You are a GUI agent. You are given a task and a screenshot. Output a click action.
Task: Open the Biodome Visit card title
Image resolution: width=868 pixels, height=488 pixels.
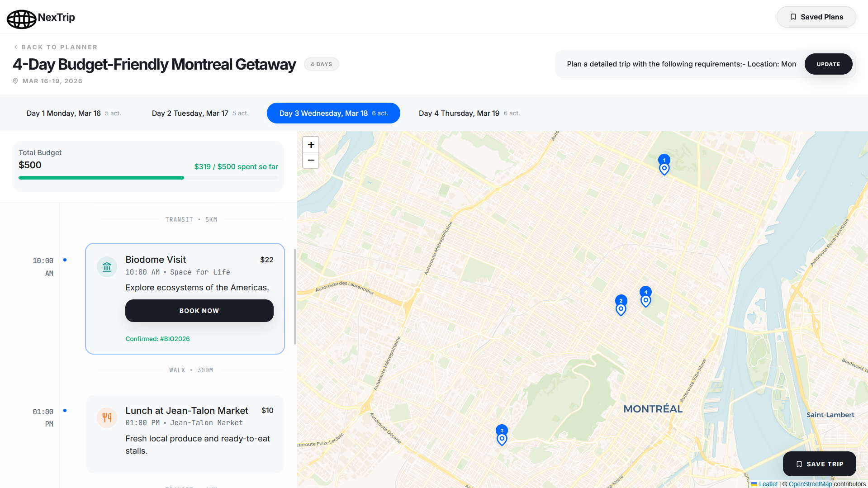pyautogui.click(x=156, y=260)
